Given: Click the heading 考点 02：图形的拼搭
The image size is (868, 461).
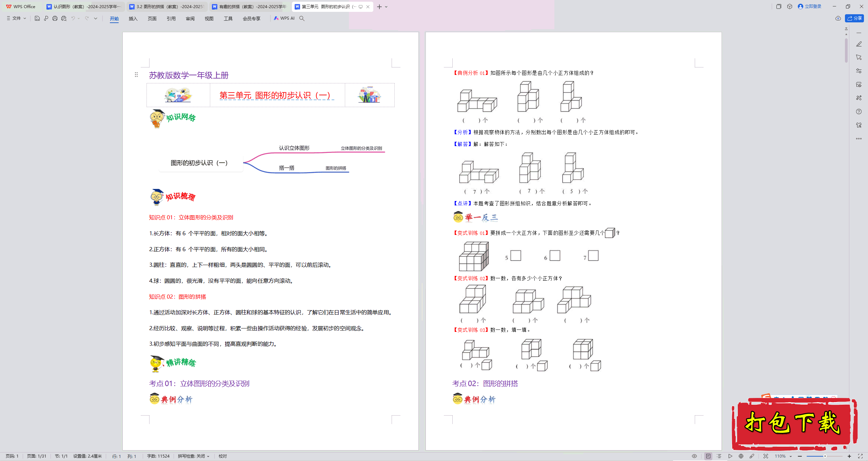Looking at the screenshot, I should (x=485, y=384).
